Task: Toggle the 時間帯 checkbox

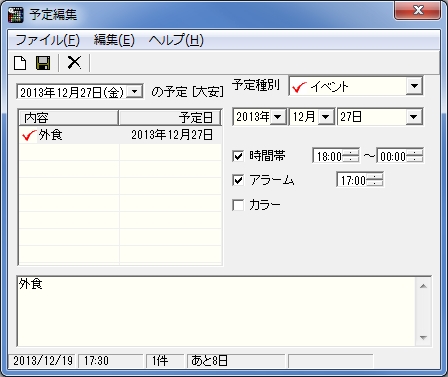Action: click(238, 156)
